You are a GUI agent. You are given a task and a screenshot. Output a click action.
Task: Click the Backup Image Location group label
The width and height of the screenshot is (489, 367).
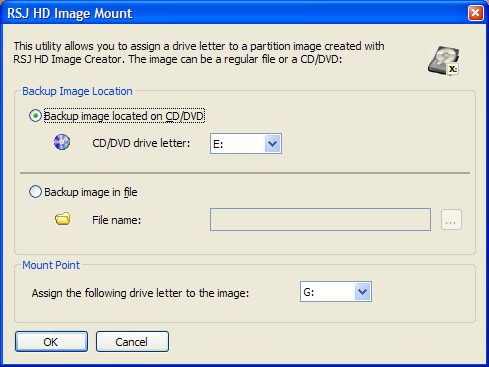click(x=77, y=91)
